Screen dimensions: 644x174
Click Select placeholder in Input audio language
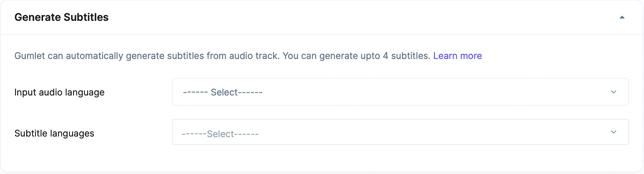click(223, 92)
